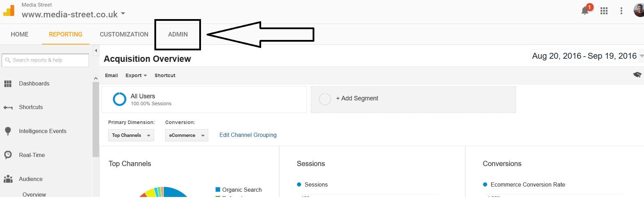Open Dashboards in the sidebar
The image size is (644, 198).
34,84
